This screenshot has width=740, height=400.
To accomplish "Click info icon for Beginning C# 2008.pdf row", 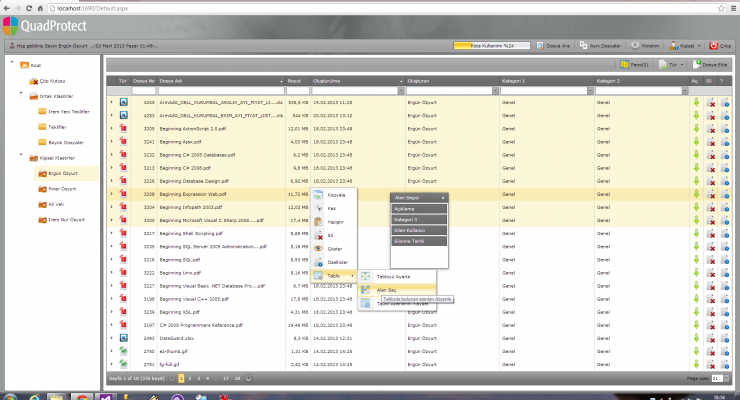I will (725, 168).
